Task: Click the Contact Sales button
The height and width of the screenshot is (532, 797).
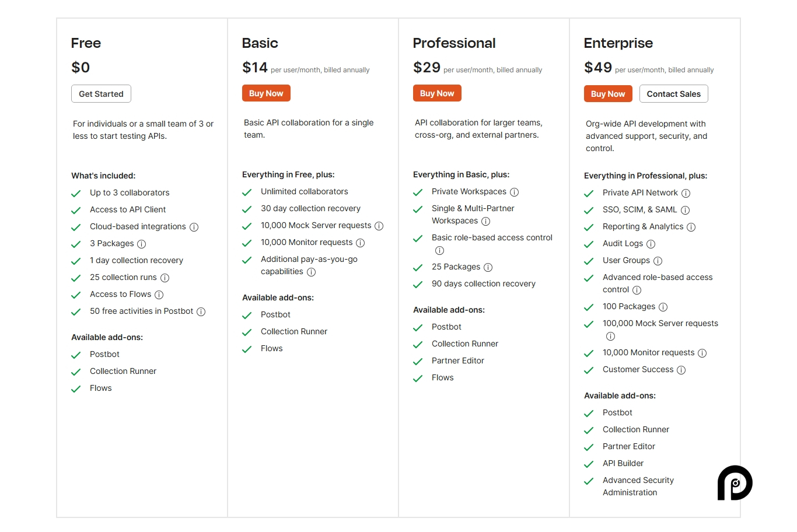Action: (673, 94)
